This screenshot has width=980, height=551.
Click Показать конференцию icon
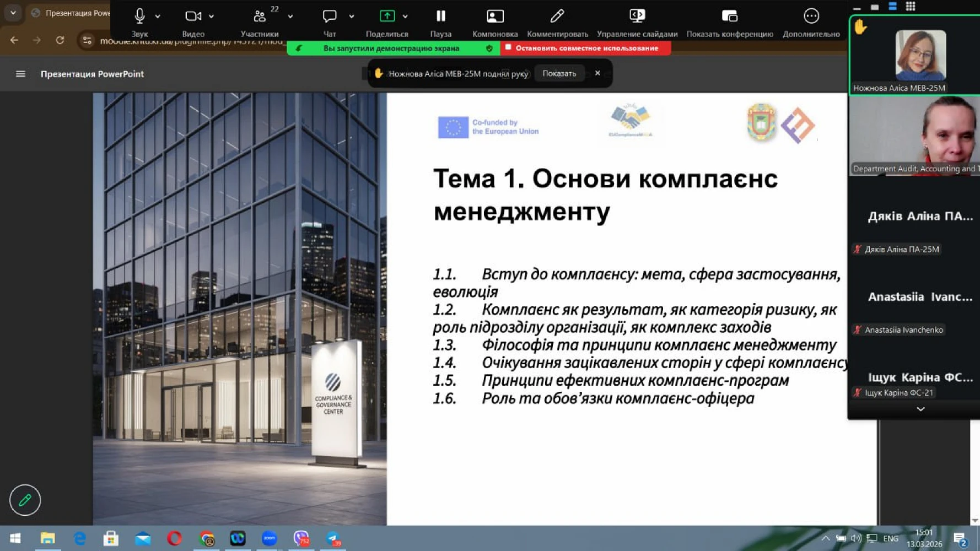point(729,17)
